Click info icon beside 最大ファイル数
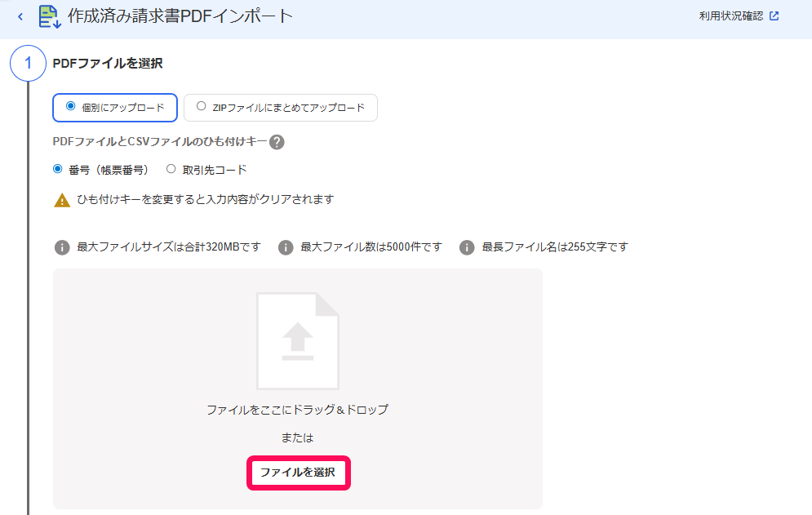Screen dimensions: 812x515 click(x=286, y=247)
